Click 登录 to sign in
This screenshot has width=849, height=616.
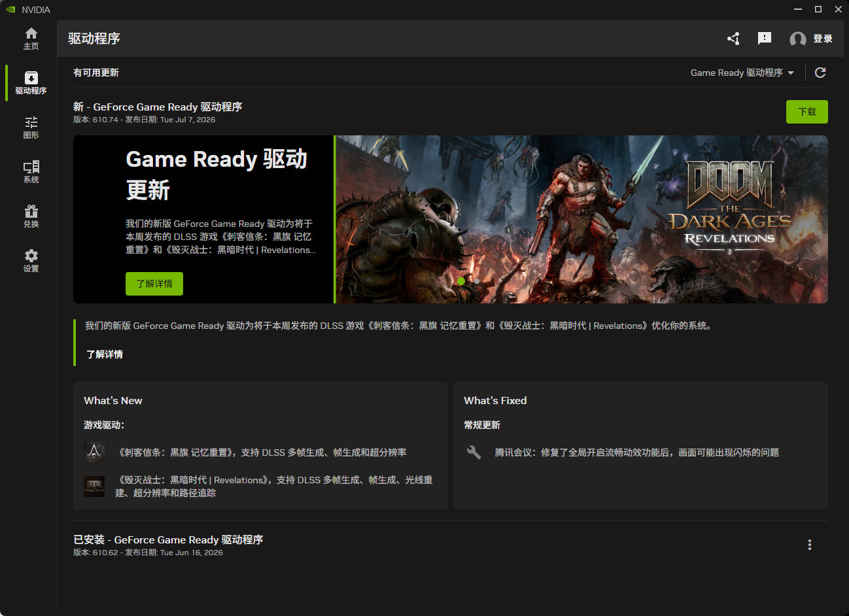tap(823, 39)
